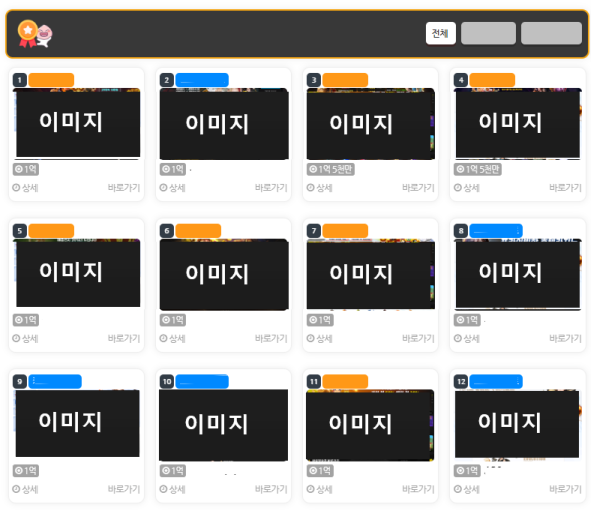Click the 1억 5천만 badge on card 3
591x517 pixels.
click(331, 169)
